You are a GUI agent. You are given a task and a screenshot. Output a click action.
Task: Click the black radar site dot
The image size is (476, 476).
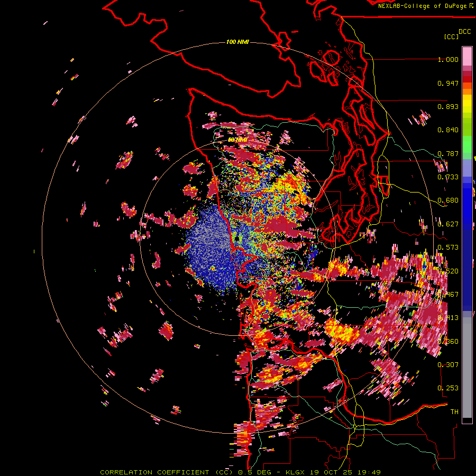(237, 239)
